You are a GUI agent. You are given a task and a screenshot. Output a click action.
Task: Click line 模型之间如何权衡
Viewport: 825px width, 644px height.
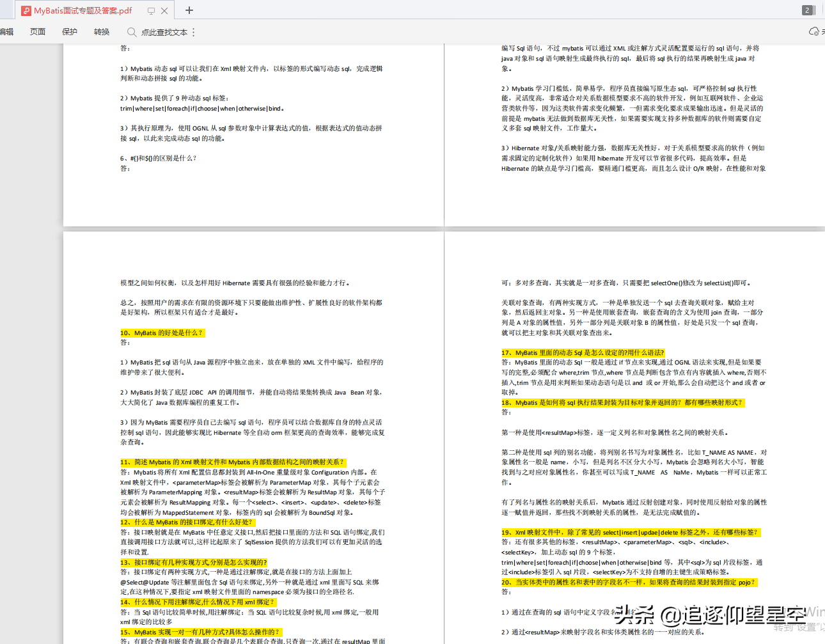pos(235,283)
